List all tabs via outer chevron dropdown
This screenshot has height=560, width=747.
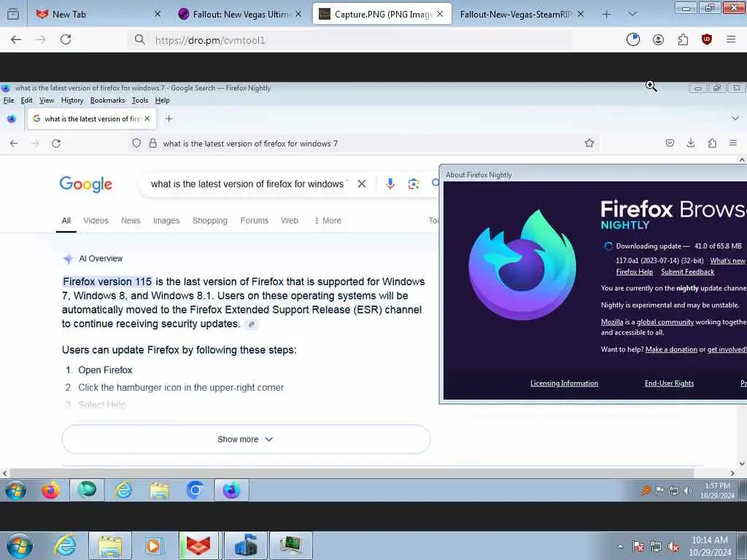click(632, 15)
